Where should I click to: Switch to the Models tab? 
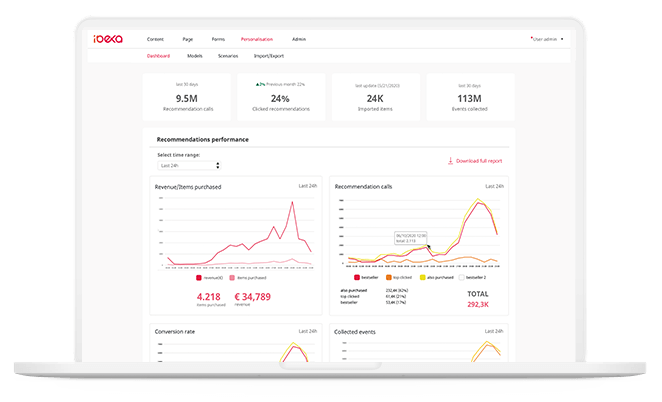195,56
